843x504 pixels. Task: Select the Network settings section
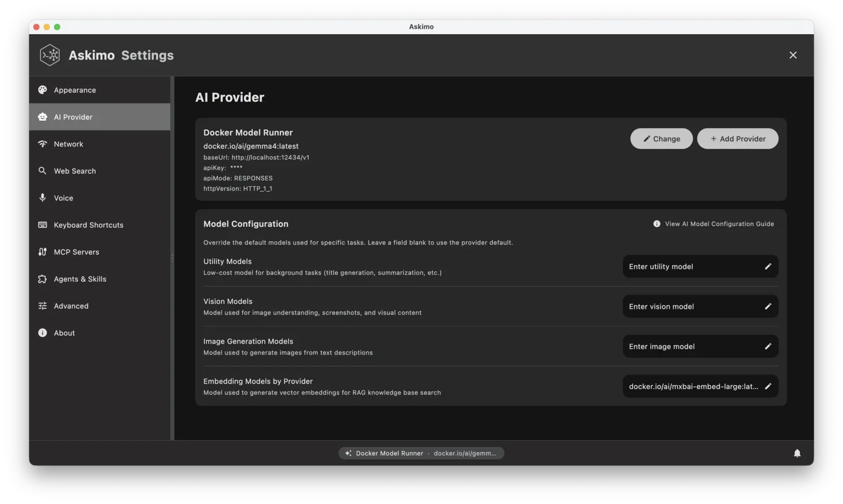click(x=100, y=144)
